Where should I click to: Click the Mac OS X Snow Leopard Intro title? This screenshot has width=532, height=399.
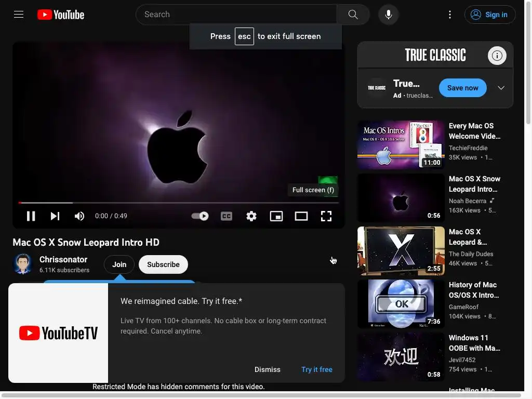point(474,184)
